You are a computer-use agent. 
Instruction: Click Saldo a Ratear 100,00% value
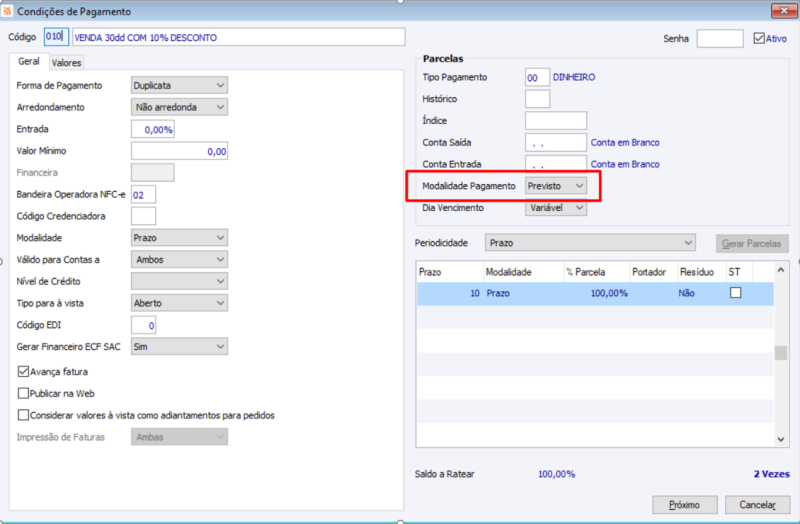point(557,474)
